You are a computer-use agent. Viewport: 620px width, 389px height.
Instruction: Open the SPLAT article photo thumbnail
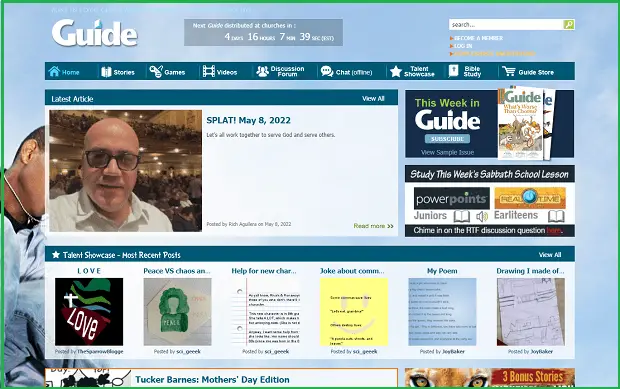tap(125, 171)
